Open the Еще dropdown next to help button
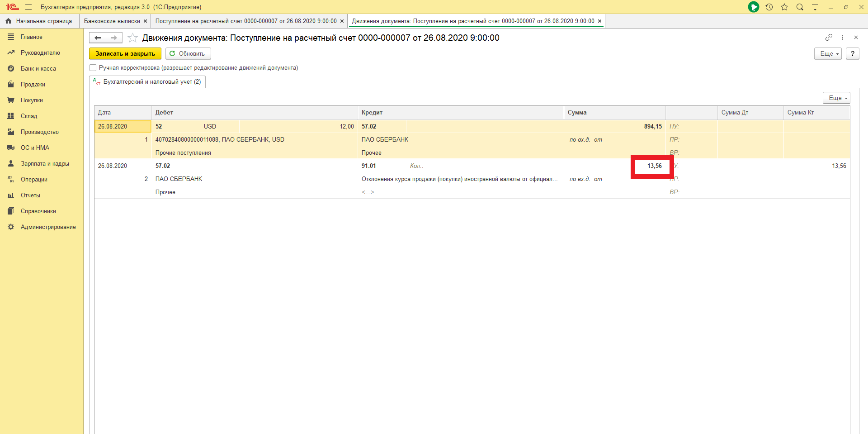This screenshot has width=868, height=434. (x=828, y=53)
